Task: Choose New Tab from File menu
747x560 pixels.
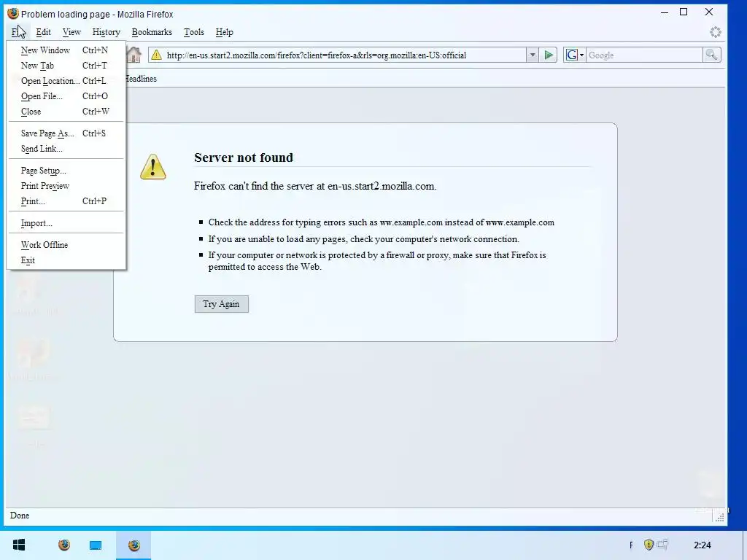Action: coord(66,65)
